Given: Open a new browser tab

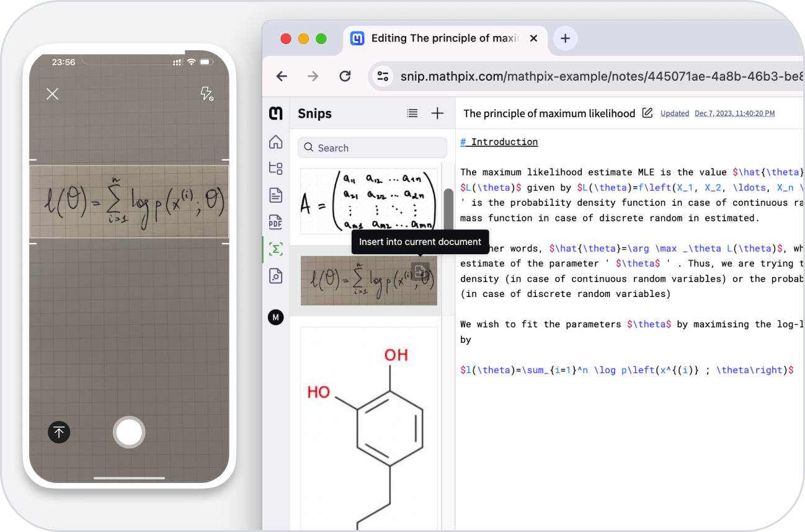Looking at the screenshot, I should (565, 38).
